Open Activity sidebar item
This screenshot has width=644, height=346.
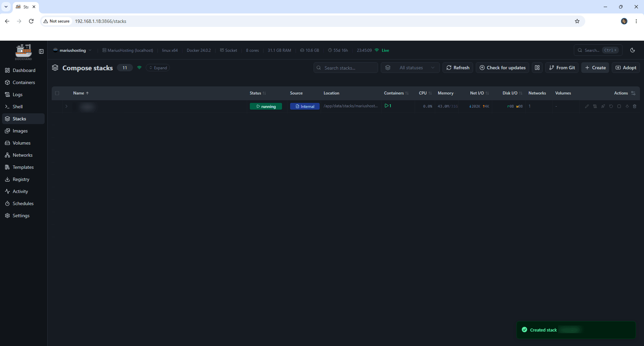coord(24,191)
